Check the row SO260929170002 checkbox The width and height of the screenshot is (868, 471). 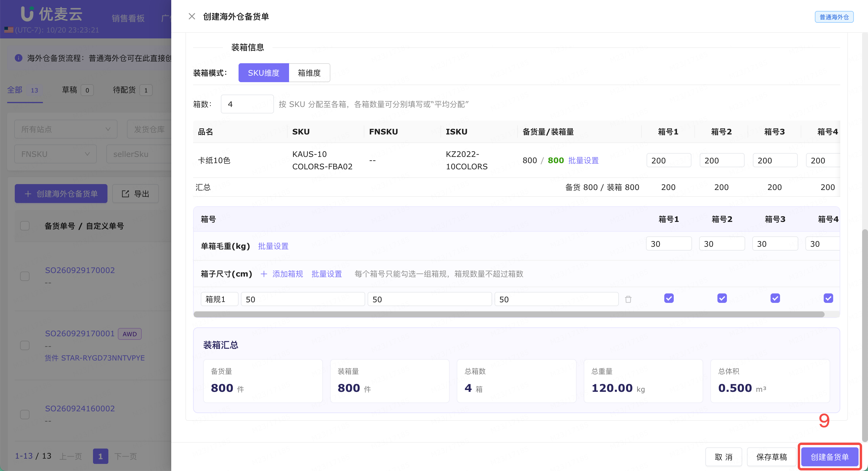click(25, 276)
